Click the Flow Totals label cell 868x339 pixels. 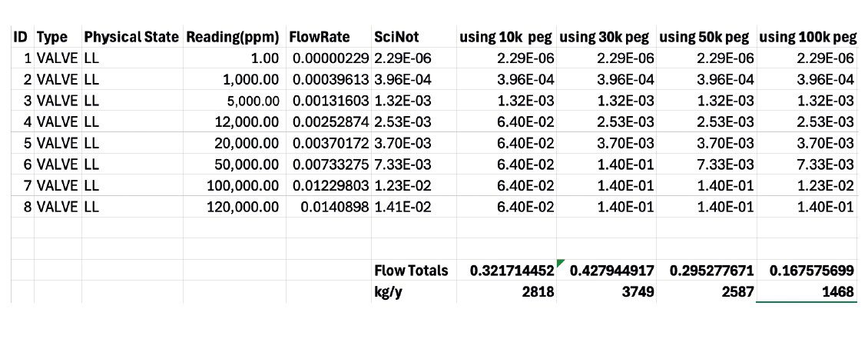[411, 271]
